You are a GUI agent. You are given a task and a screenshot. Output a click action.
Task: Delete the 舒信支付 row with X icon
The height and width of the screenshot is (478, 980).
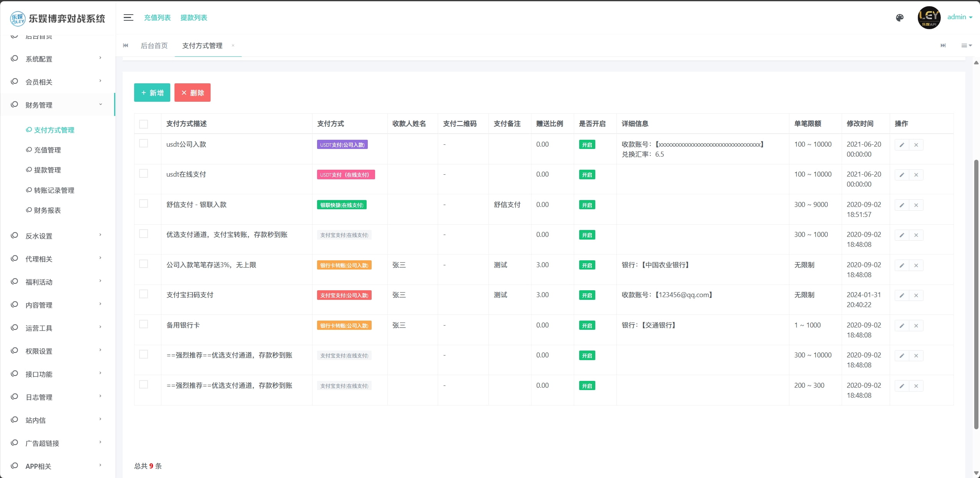916,205
